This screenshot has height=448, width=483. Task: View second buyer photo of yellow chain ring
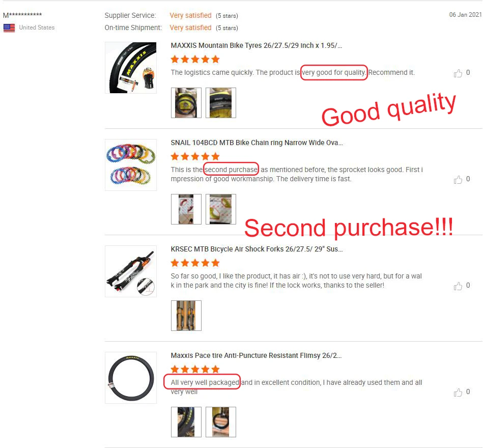pyautogui.click(x=220, y=209)
